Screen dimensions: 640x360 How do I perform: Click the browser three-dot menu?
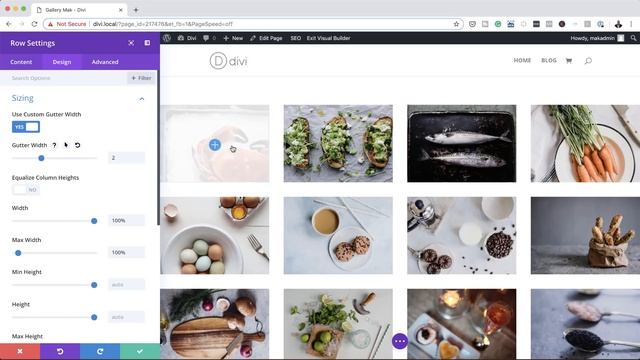631,24
